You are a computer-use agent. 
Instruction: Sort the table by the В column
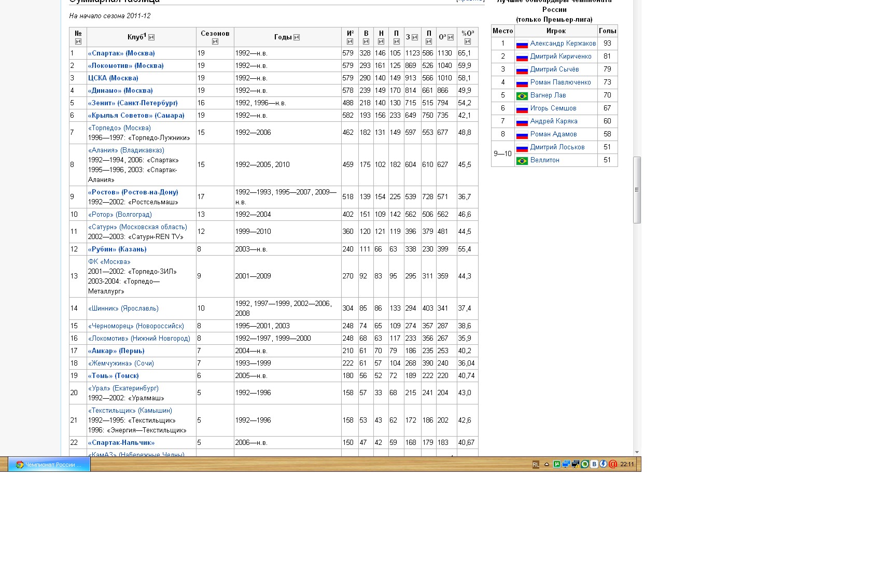click(366, 41)
